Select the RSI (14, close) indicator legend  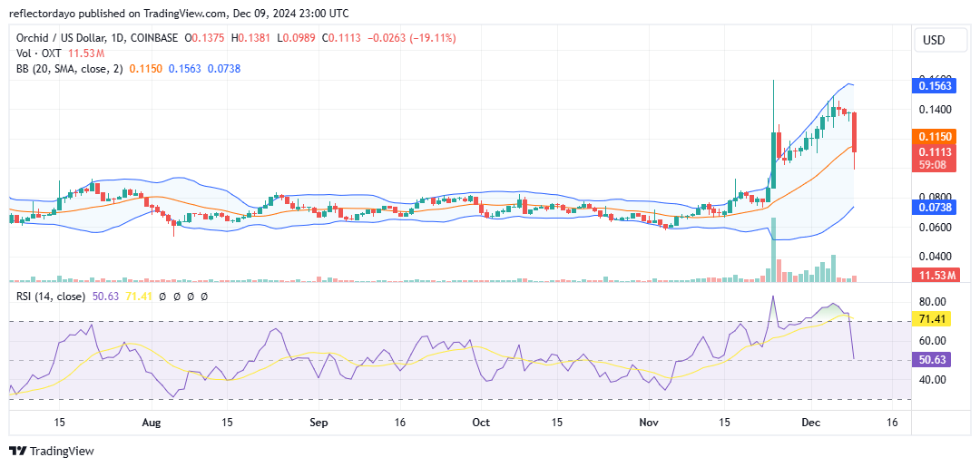tap(51, 297)
